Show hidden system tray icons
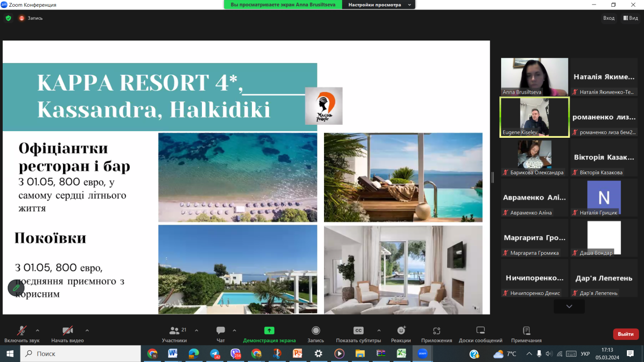The image size is (644, 362). [529, 353]
